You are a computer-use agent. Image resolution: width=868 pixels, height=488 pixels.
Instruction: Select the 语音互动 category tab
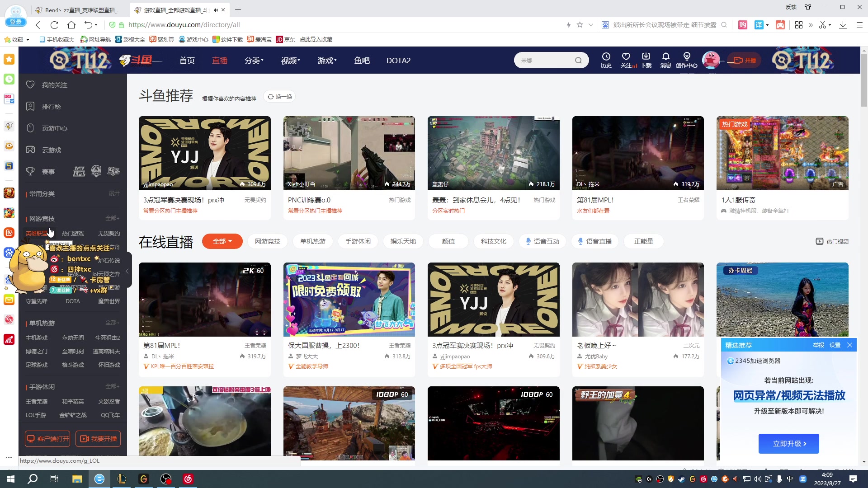542,241
